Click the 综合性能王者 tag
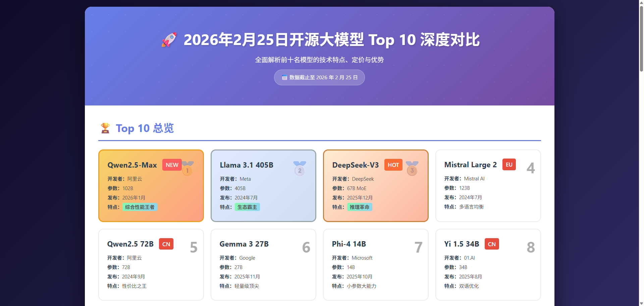 click(x=140, y=207)
